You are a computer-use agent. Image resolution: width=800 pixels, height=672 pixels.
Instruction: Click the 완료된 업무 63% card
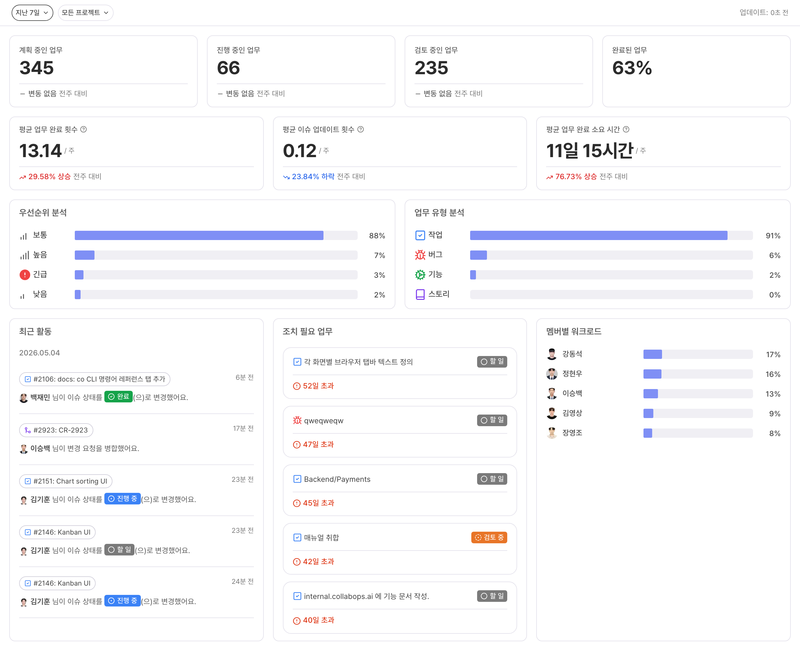click(697, 71)
